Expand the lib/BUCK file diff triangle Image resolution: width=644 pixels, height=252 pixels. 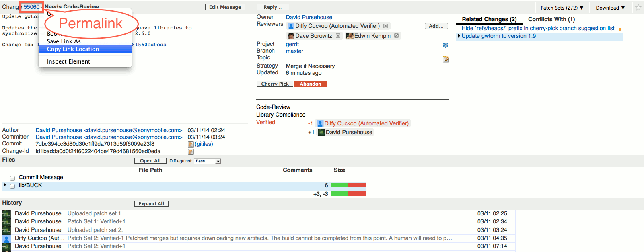pyautogui.click(x=4, y=185)
